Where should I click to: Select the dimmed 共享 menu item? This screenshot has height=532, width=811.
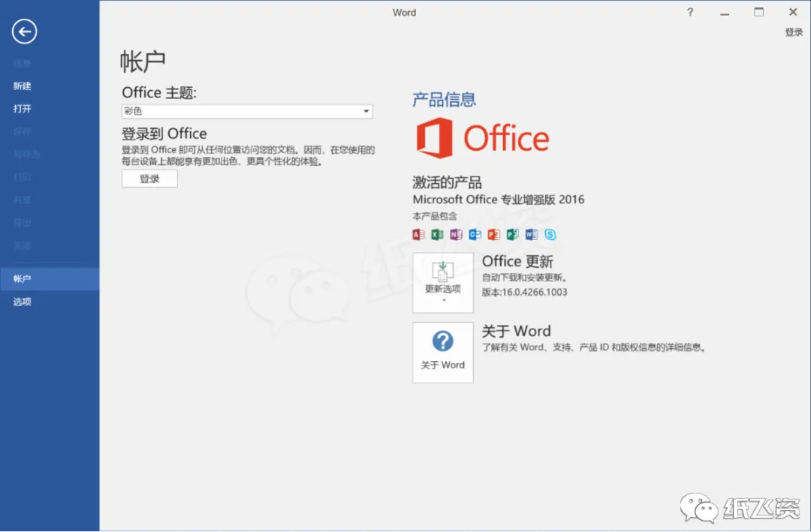pyautogui.click(x=23, y=200)
